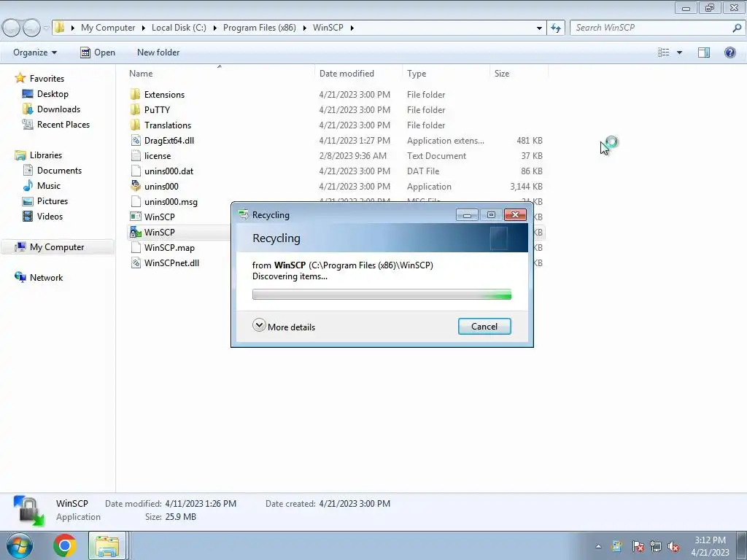Cancel the Recycling operation

pos(484,326)
